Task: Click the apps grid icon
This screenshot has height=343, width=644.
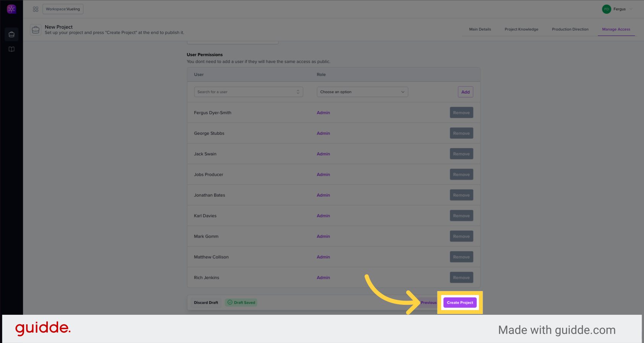Action: pyautogui.click(x=36, y=9)
